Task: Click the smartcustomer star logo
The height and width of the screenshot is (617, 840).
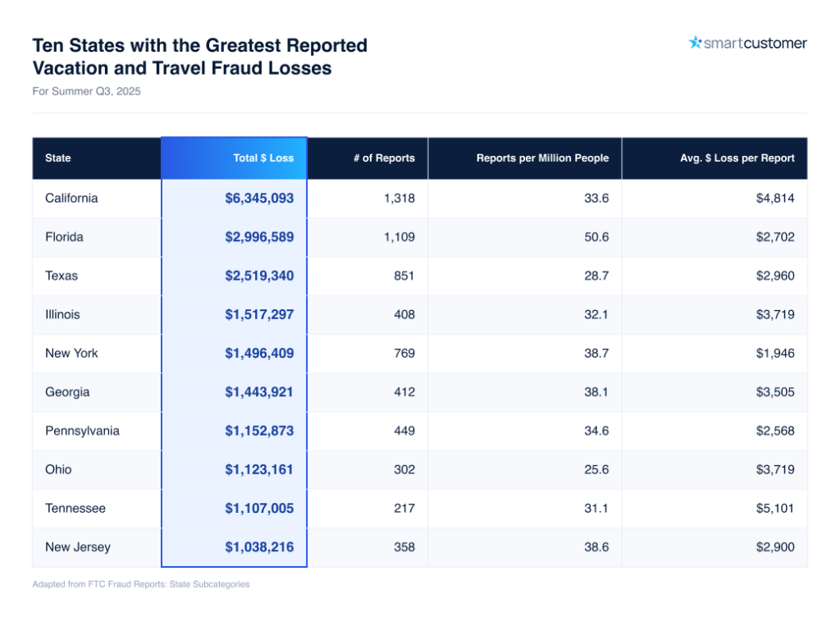Action: 696,43
